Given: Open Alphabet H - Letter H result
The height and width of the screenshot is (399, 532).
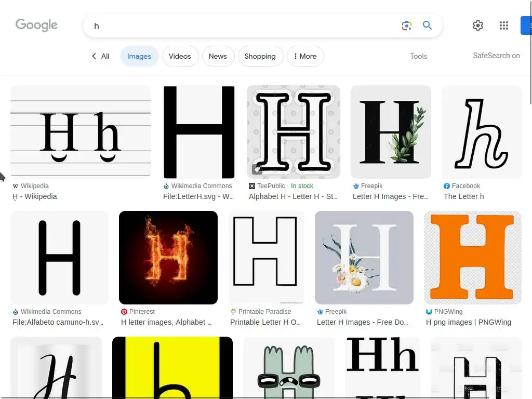Looking at the screenshot, I should click(x=293, y=196).
